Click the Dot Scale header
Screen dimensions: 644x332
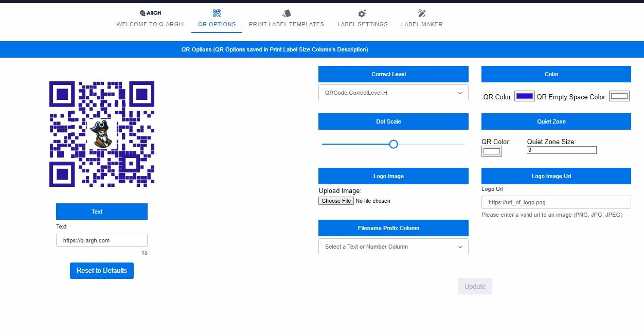393,121
